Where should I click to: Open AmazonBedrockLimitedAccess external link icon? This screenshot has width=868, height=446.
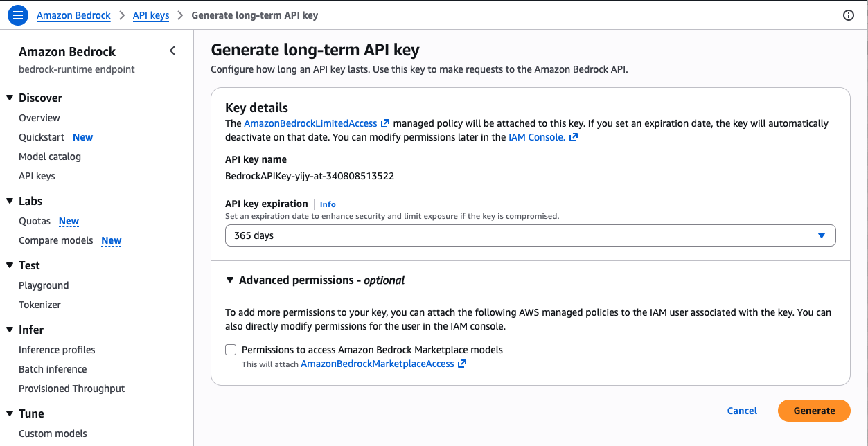point(385,123)
